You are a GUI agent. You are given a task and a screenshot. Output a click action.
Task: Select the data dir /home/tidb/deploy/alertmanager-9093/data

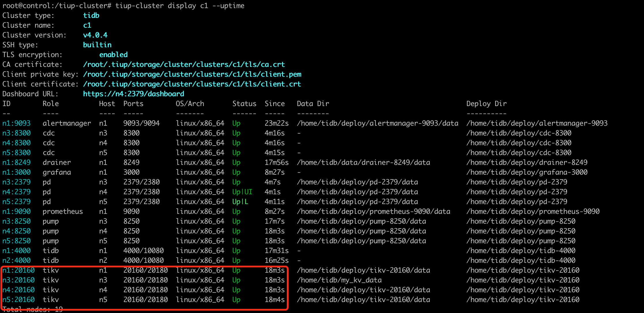[378, 123]
